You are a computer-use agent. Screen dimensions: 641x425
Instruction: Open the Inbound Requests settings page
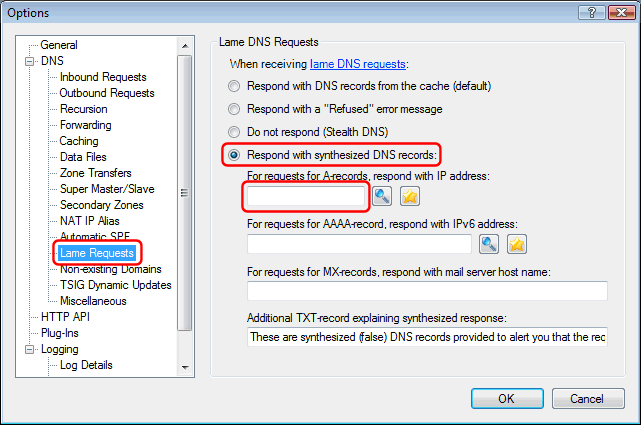(x=103, y=77)
